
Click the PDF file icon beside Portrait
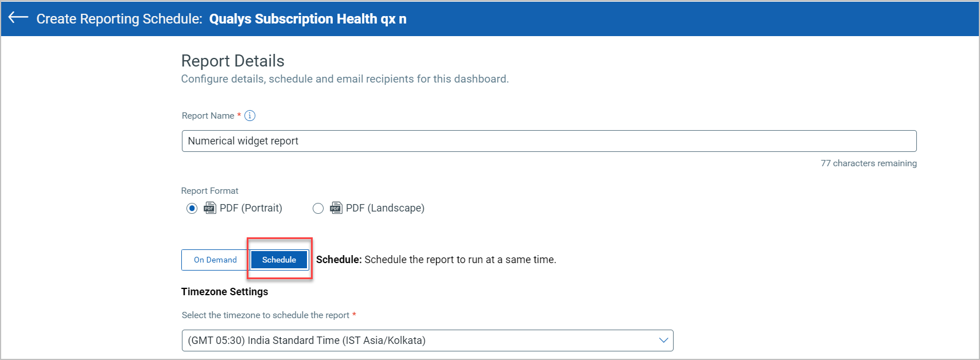coord(210,208)
